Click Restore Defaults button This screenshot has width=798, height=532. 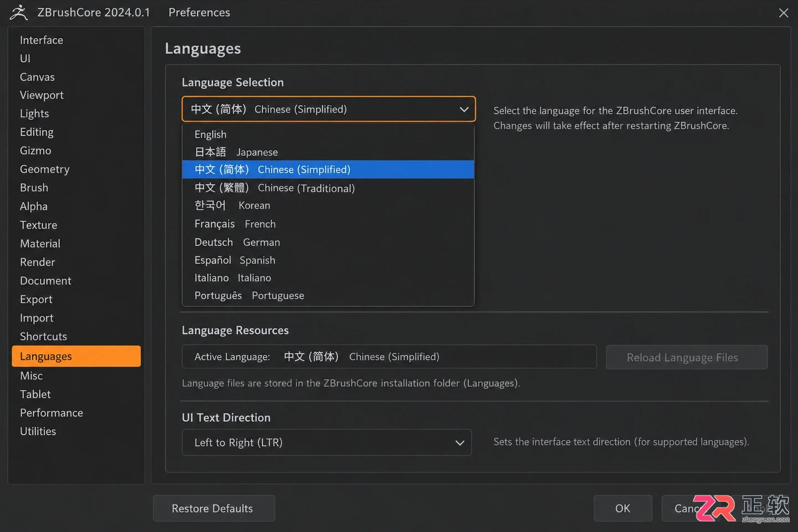pos(214,508)
